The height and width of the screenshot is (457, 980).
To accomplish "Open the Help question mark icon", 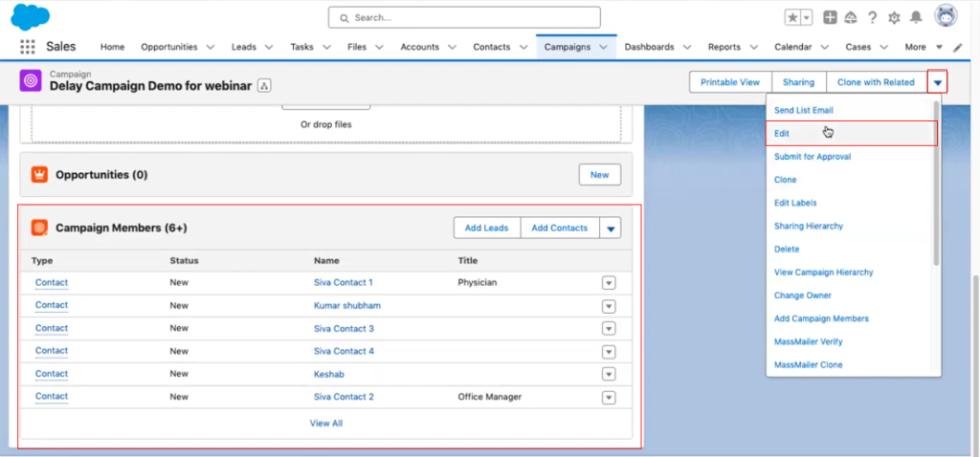I will pos(873,17).
